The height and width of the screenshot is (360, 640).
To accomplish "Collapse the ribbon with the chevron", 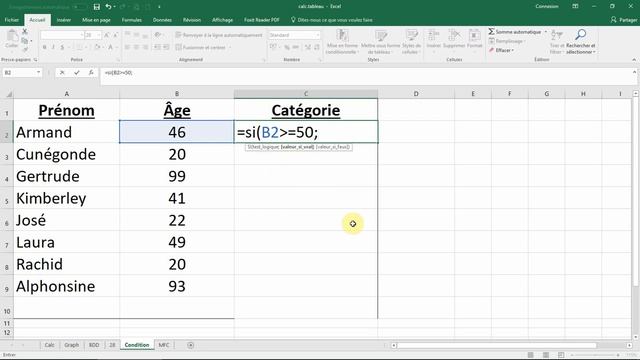I will click(634, 60).
